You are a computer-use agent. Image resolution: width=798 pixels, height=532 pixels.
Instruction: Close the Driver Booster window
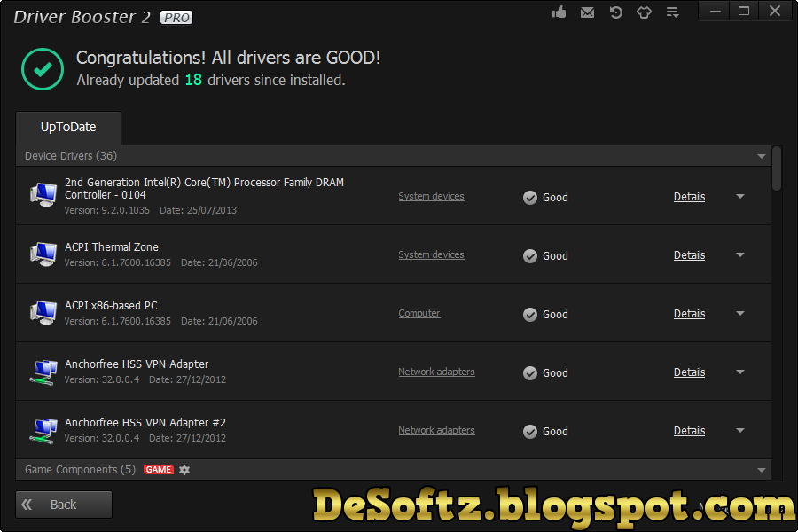point(775,12)
